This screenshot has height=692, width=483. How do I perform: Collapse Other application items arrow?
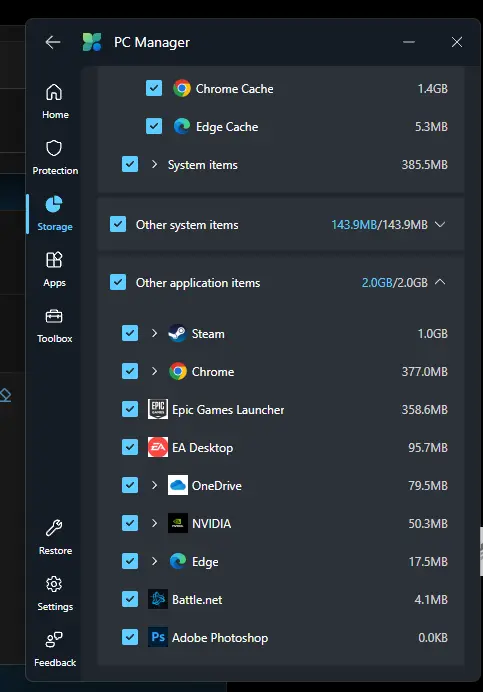pyautogui.click(x=440, y=282)
